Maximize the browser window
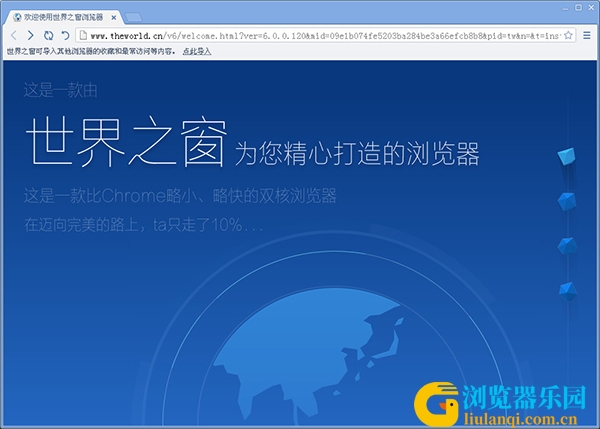This screenshot has height=429, width=600. click(x=578, y=8)
